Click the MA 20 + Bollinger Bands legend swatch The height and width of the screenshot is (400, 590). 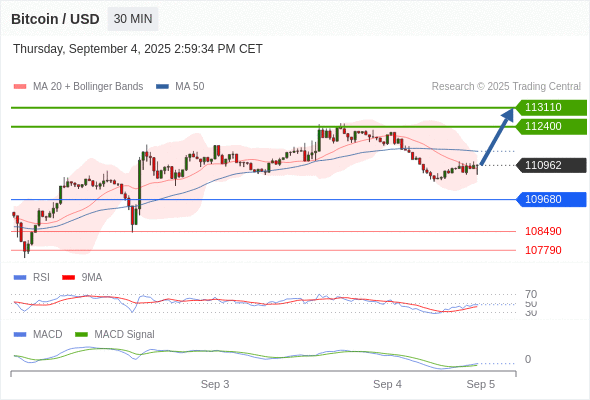[x=20, y=87]
